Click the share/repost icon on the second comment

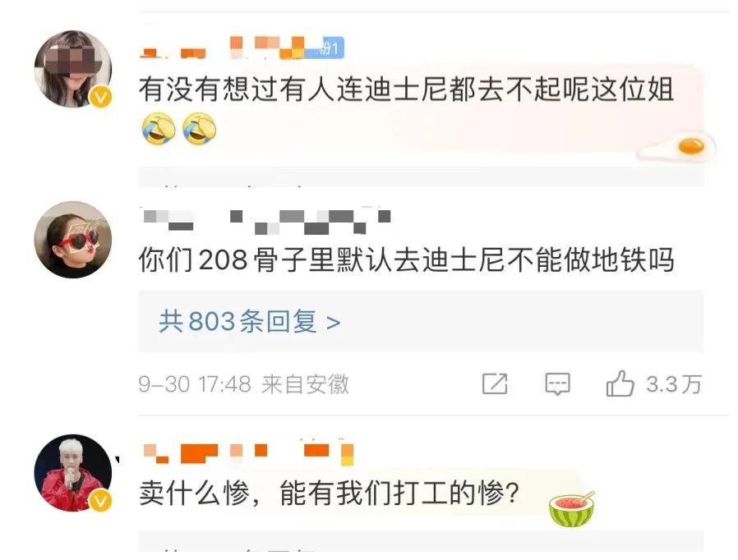tap(495, 383)
